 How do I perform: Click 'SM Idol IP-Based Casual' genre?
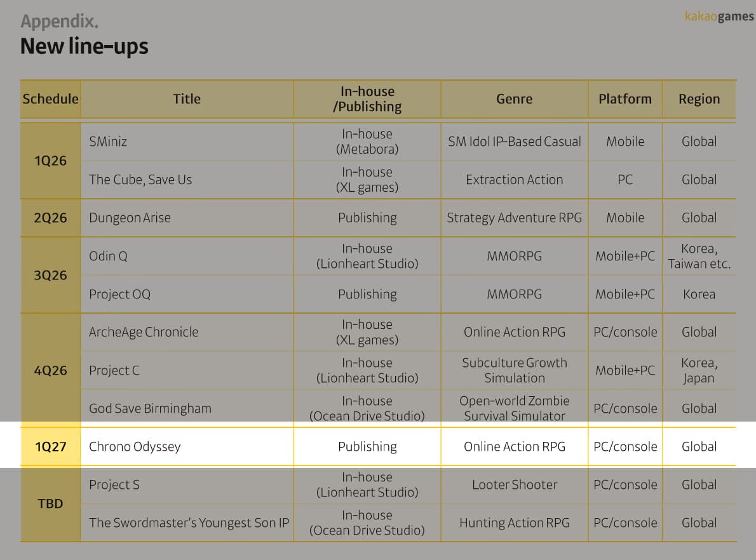[x=515, y=142]
